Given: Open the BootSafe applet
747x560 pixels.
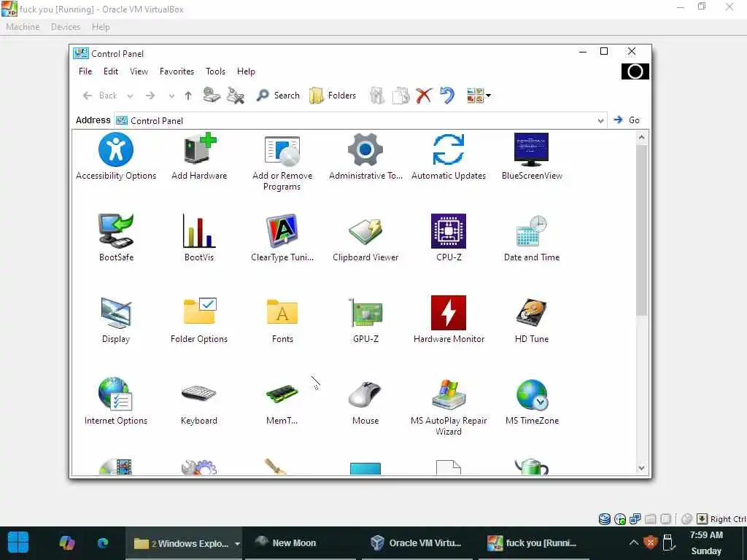Looking at the screenshot, I should [116, 238].
